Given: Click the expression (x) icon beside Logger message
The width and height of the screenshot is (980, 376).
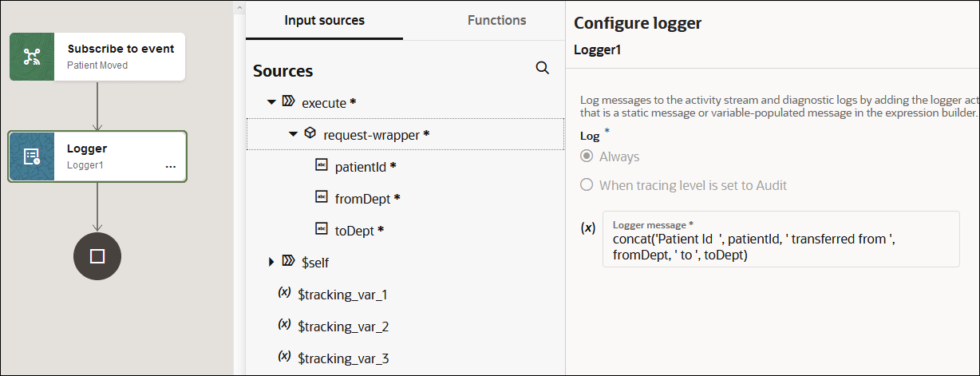Looking at the screenshot, I should [588, 228].
